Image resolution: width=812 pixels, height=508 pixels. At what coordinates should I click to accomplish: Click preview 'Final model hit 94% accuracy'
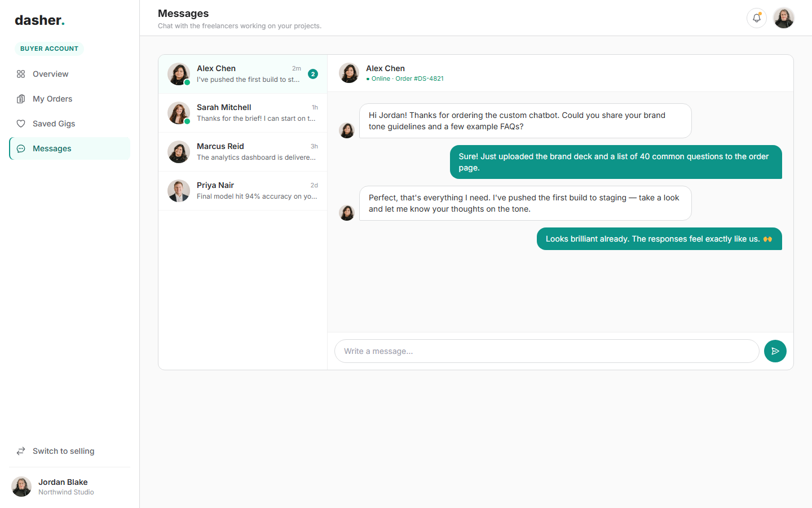(257, 196)
